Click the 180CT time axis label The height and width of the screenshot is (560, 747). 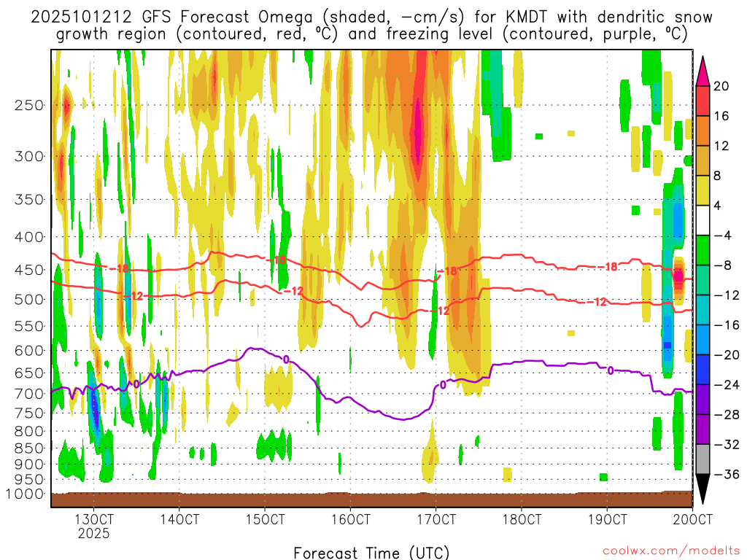click(x=521, y=519)
